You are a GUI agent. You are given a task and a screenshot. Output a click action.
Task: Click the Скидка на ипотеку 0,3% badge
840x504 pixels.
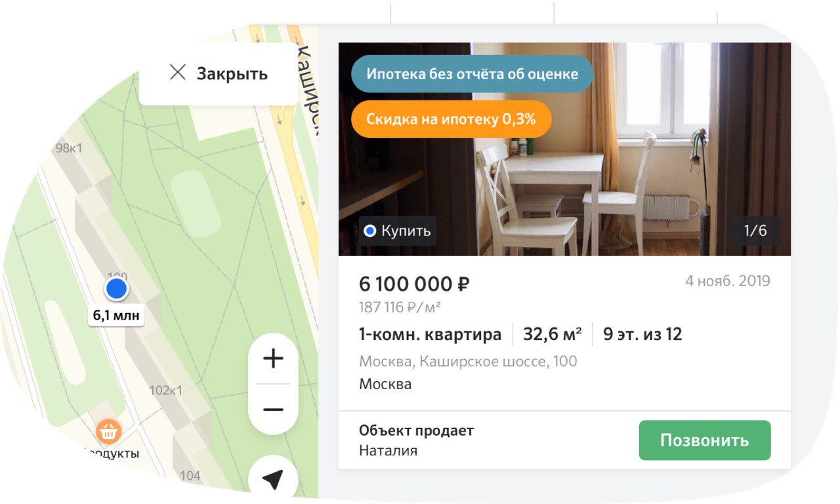[x=451, y=119]
